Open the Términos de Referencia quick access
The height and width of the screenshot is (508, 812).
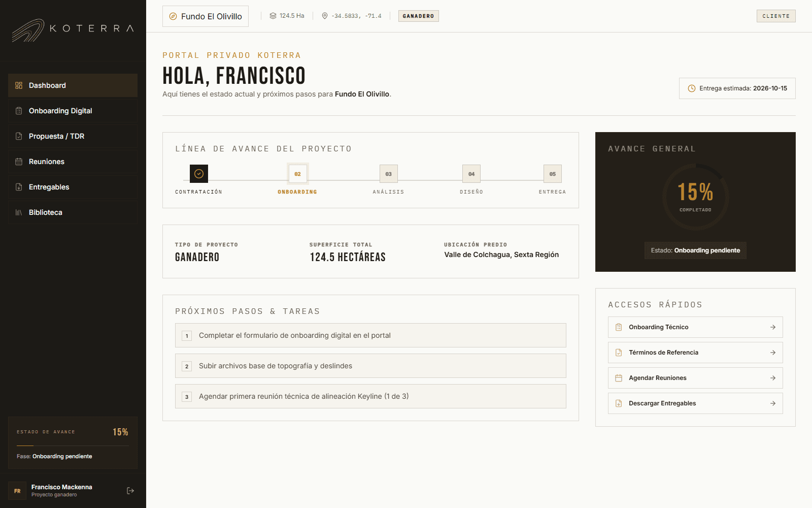pyautogui.click(x=695, y=353)
